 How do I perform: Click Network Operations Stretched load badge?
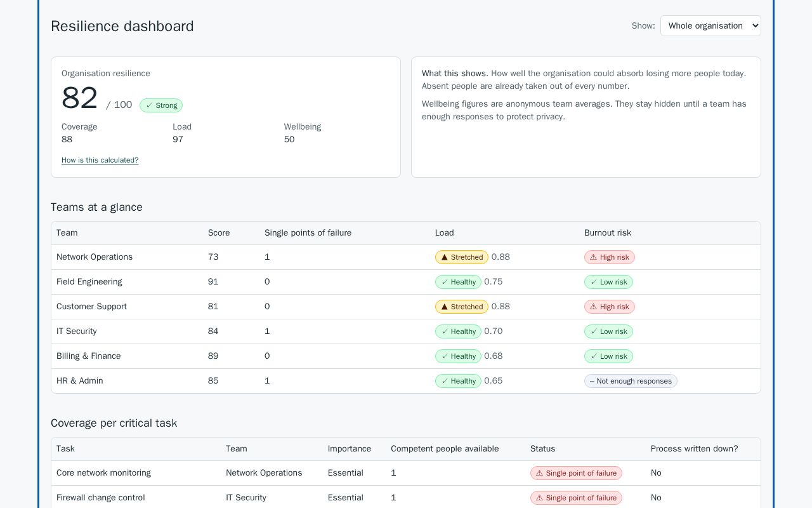tap(462, 257)
